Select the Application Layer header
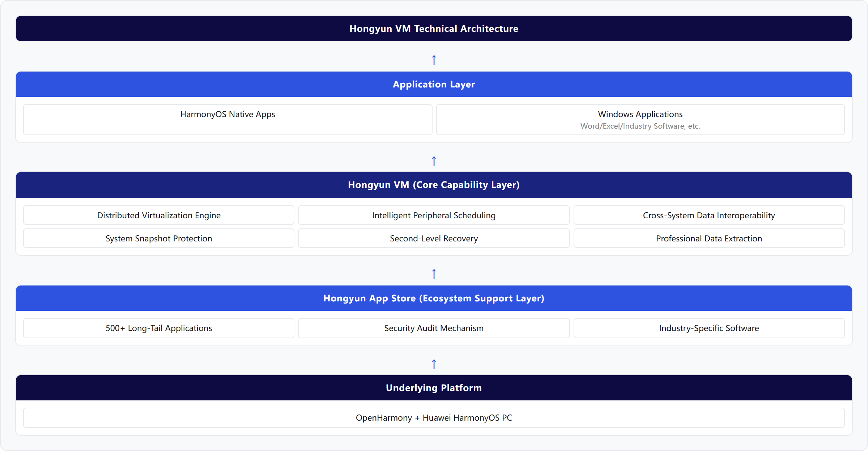 434,84
